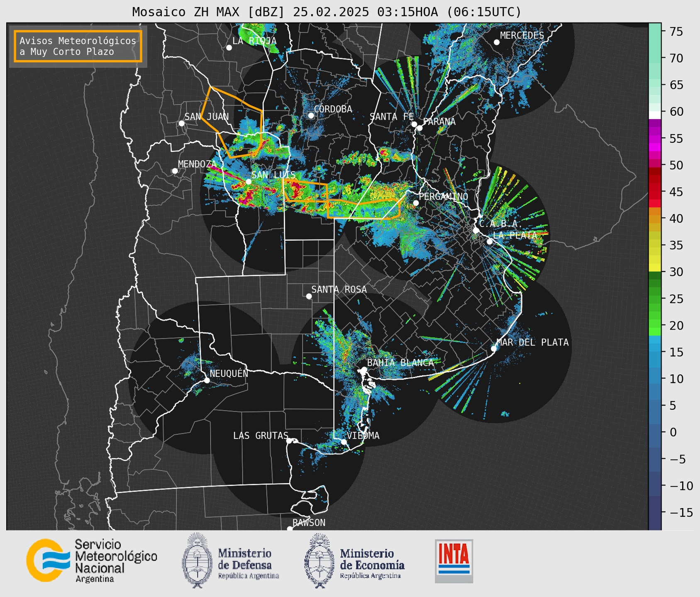Select the LAS GRUTAS city marker dot
This screenshot has width=700, height=597.
pyautogui.click(x=289, y=441)
